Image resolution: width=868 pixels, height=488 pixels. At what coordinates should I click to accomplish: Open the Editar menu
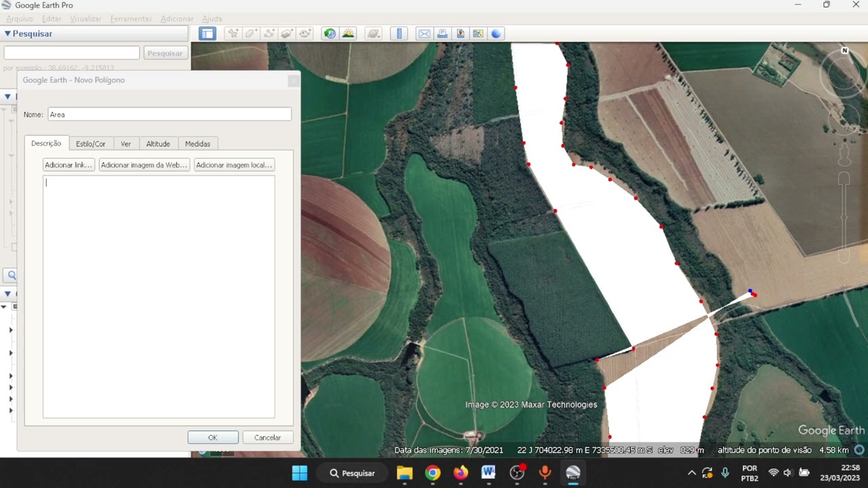(52, 19)
